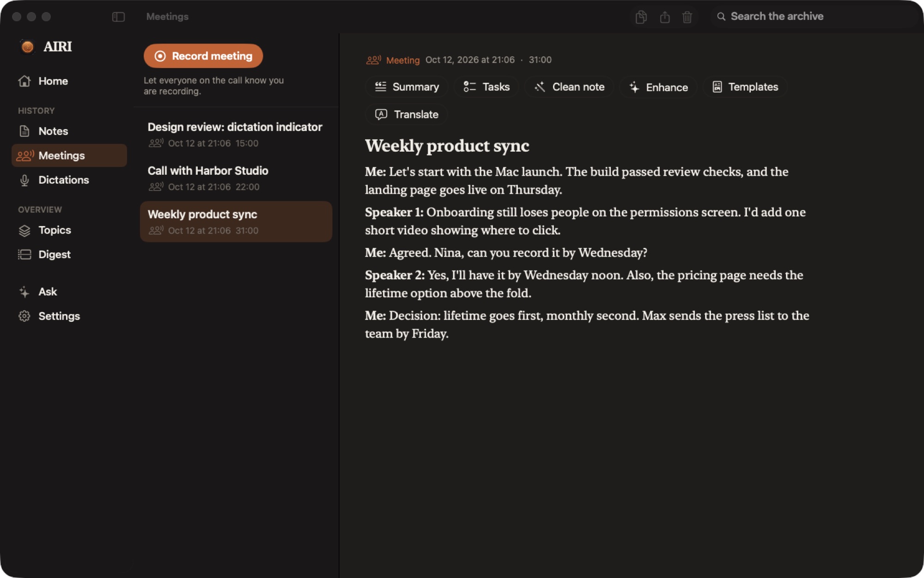Click the Speaker 2 label in transcript
This screenshot has width=924, height=578.
click(x=395, y=275)
